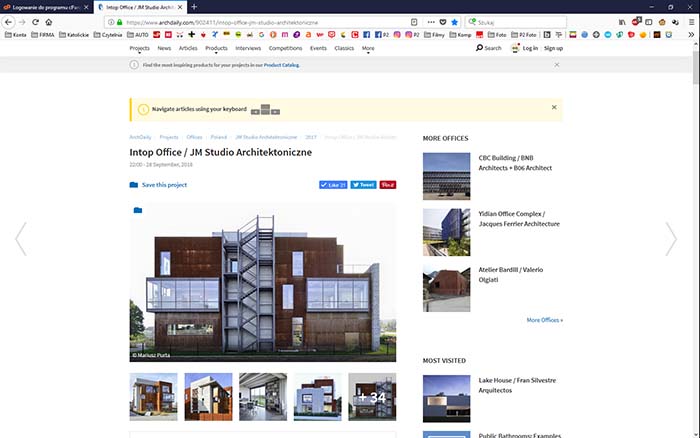Open the Facebook bookmark icon without label
700x438 pixels.
[367, 34]
